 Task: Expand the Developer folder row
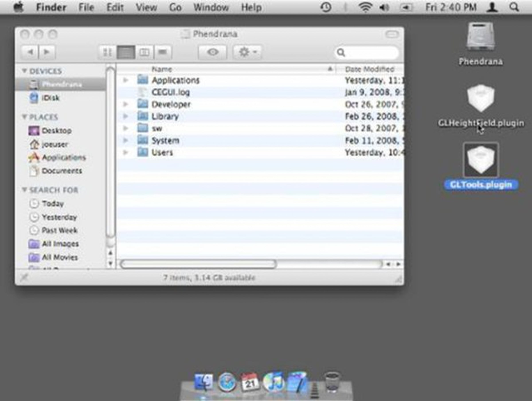(x=125, y=104)
